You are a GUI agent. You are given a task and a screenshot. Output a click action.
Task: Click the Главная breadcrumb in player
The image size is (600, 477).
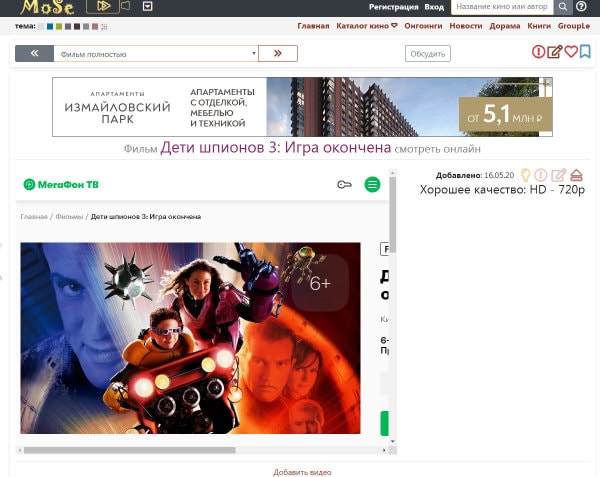tap(34, 217)
